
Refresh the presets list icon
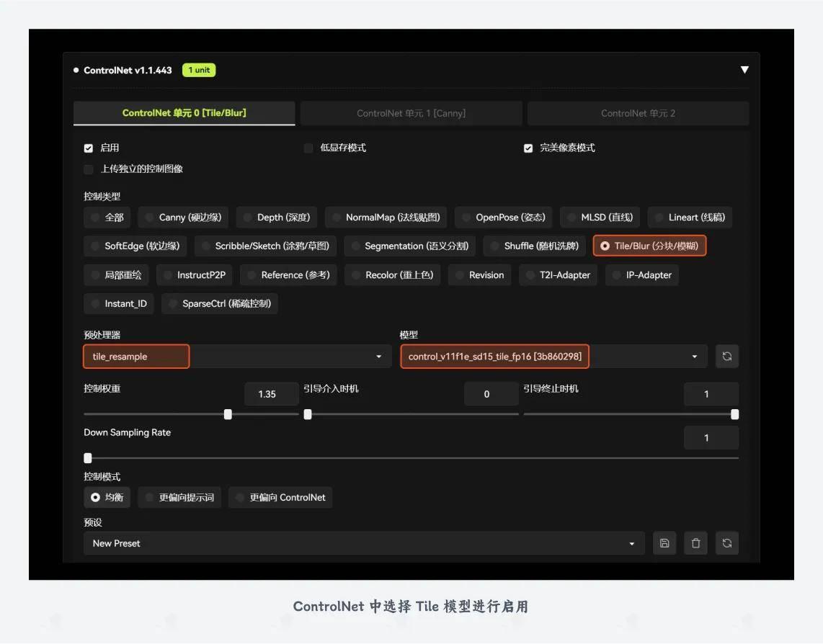click(726, 543)
